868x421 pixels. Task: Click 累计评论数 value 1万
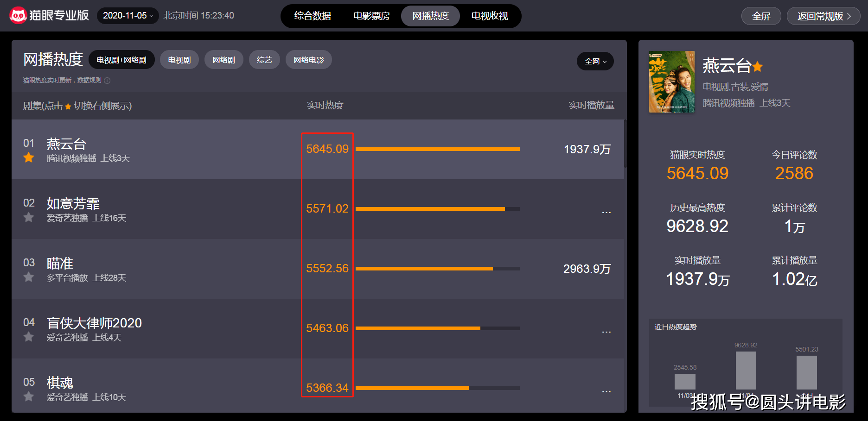point(794,226)
